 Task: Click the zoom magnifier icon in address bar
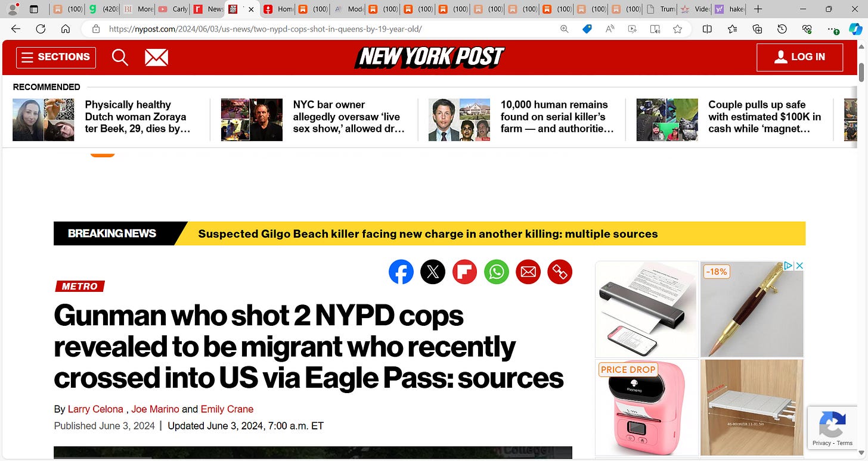pos(564,29)
